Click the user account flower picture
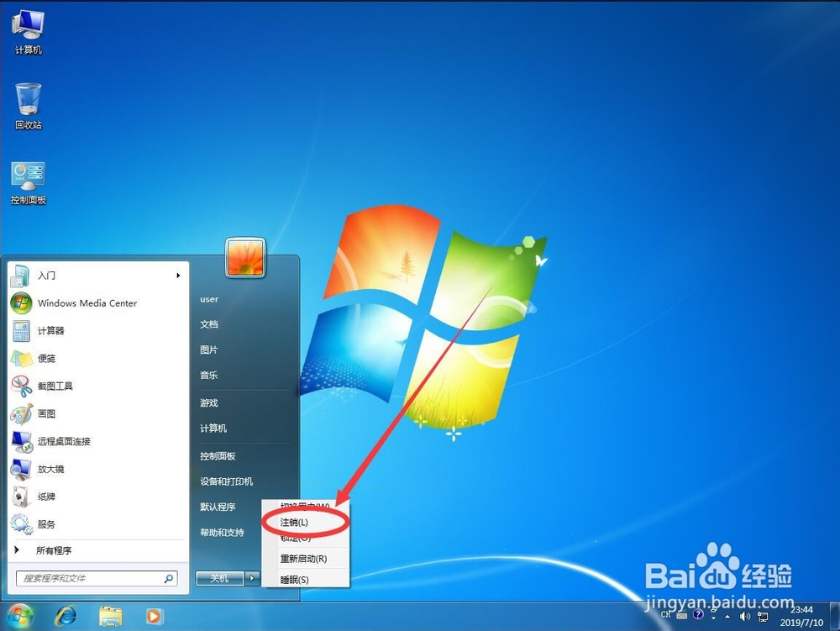This screenshot has width=840, height=631. [245, 258]
